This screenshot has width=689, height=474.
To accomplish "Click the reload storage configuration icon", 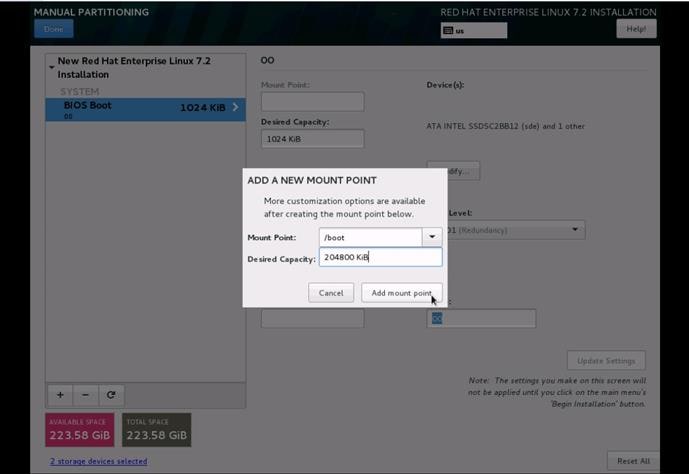I will click(x=111, y=395).
